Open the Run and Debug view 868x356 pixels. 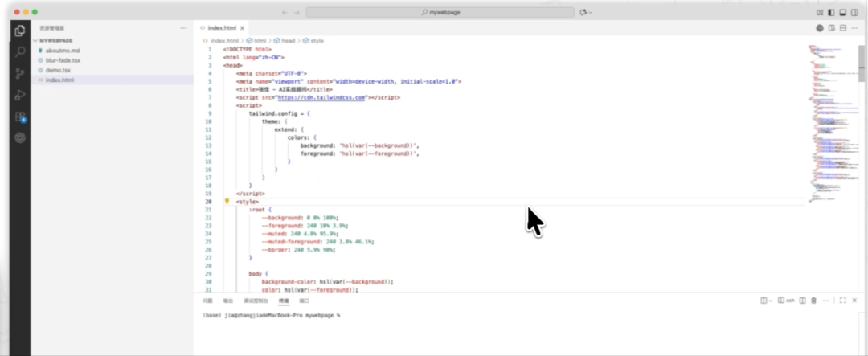coord(20,96)
